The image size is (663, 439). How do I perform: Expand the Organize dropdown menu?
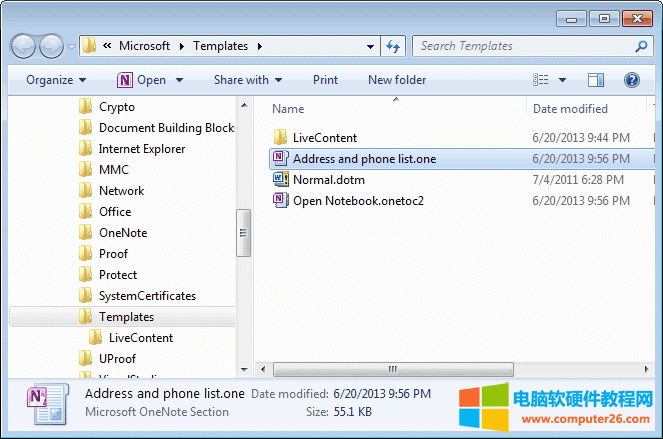coord(56,80)
